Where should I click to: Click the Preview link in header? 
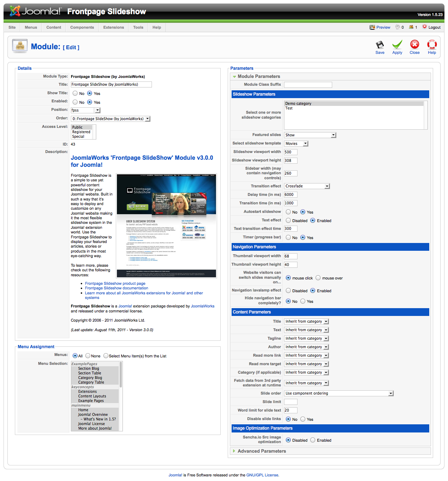coord(383,27)
